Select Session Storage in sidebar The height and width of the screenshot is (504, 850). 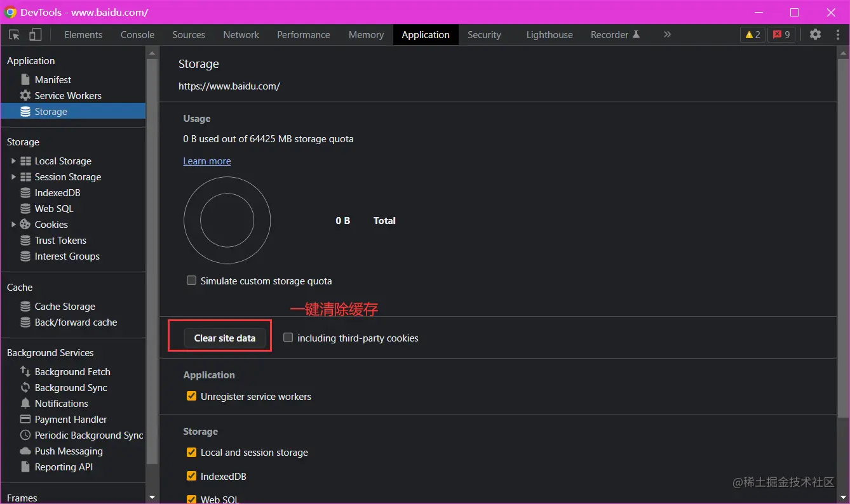(73, 177)
